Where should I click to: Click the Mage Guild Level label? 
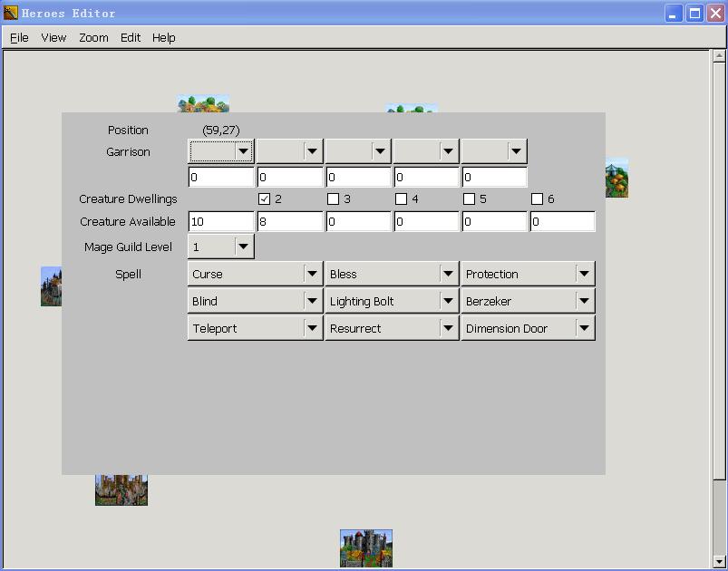(x=128, y=247)
